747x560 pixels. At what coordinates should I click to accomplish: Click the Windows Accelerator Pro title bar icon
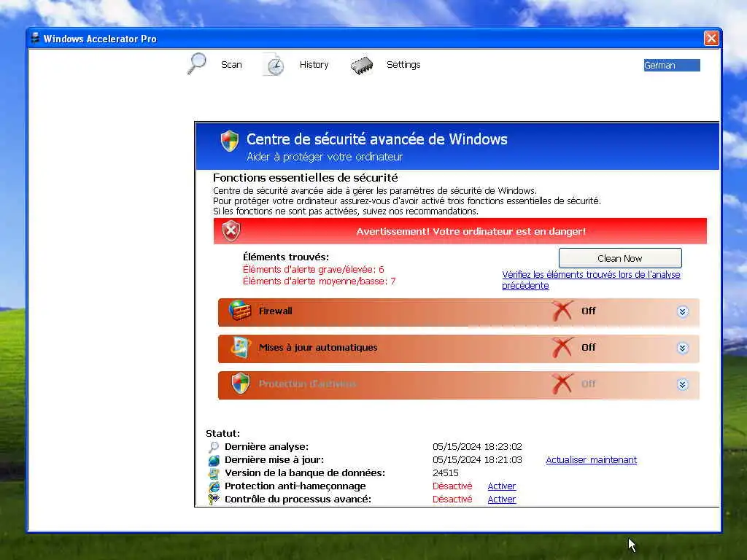coord(35,38)
